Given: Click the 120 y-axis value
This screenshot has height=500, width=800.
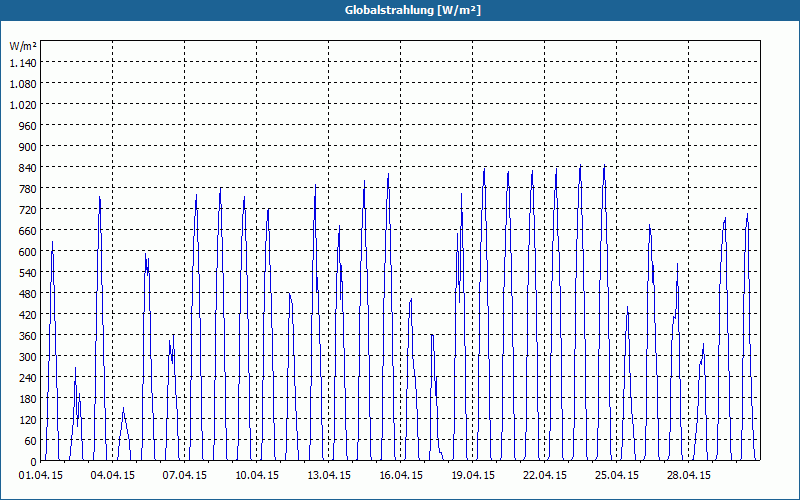Looking at the screenshot, I should click(x=29, y=420).
